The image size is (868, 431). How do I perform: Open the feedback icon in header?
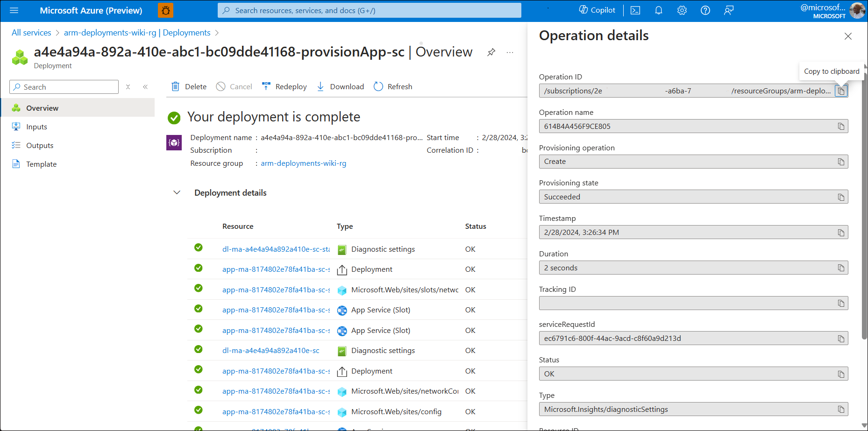coord(729,10)
